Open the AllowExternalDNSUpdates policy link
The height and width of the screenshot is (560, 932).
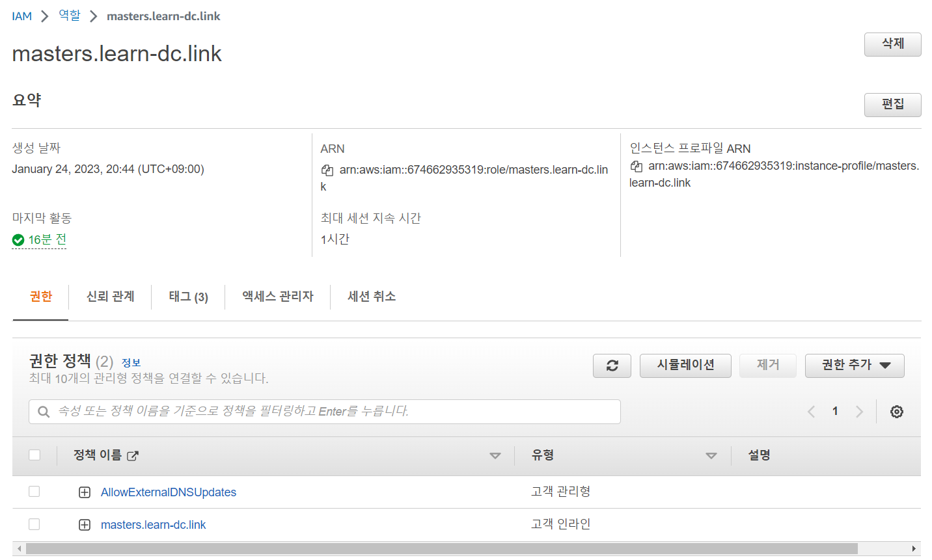pos(168,491)
